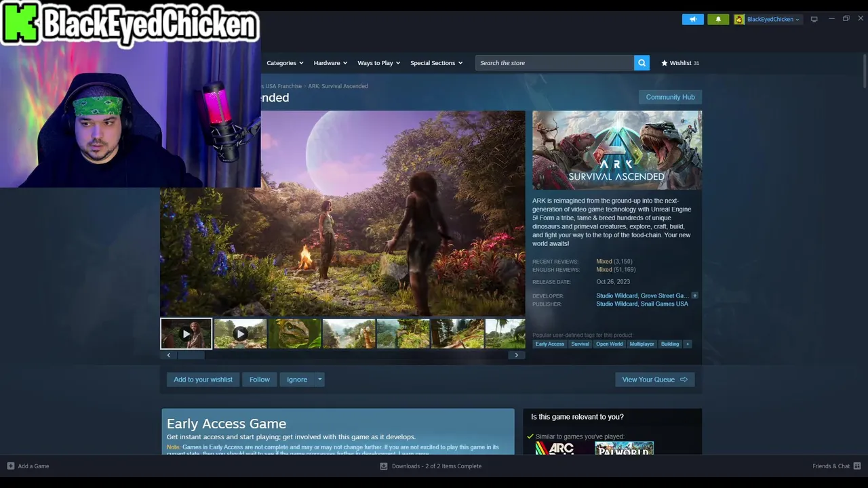The image size is (868, 488).
Task: Click the Multiplayer tag
Action: click(642, 344)
